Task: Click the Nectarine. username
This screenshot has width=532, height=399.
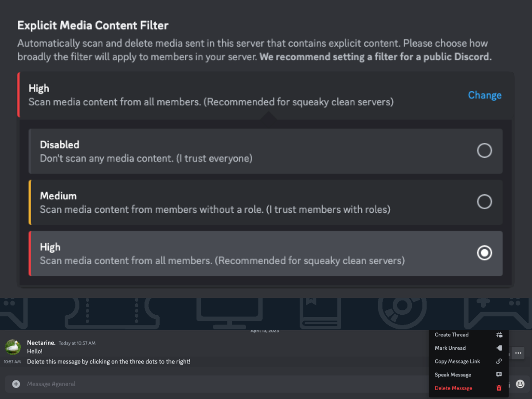Action: coord(41,342)
